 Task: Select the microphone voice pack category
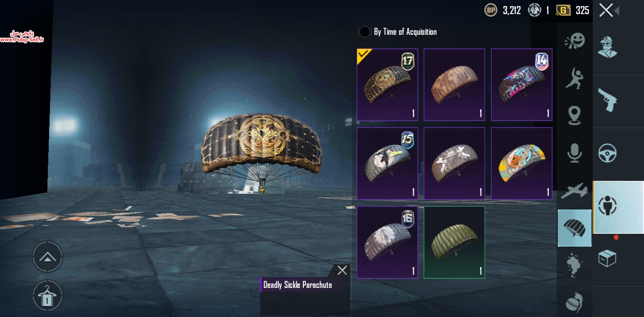574,153
